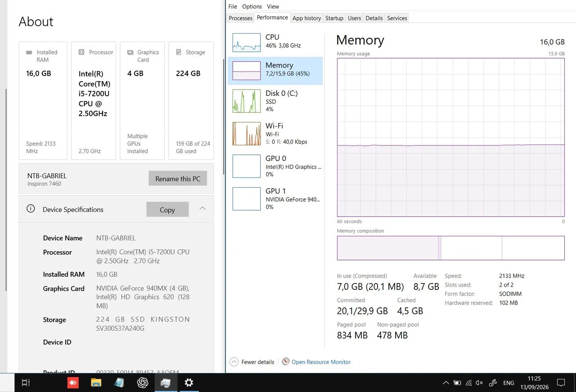This screenshot has width=576, height=392.
Task: Click the Non-paged pool value 478 MB
Action: (392, 335)
